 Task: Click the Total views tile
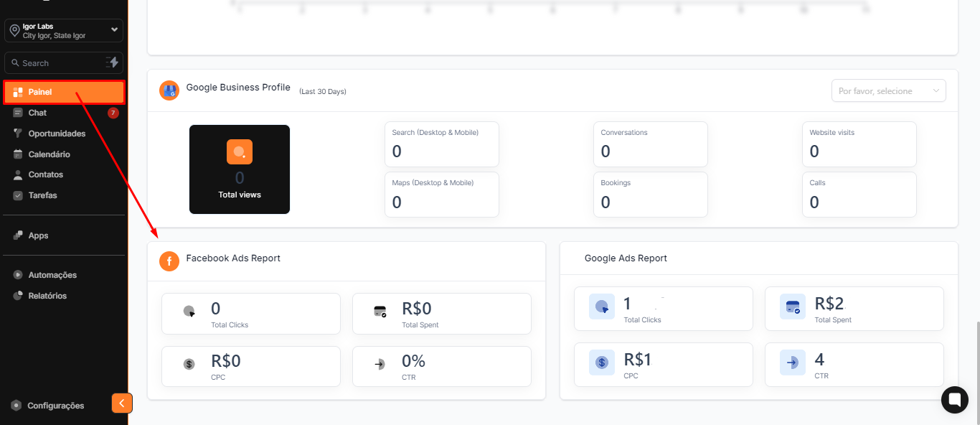point(240,169)
